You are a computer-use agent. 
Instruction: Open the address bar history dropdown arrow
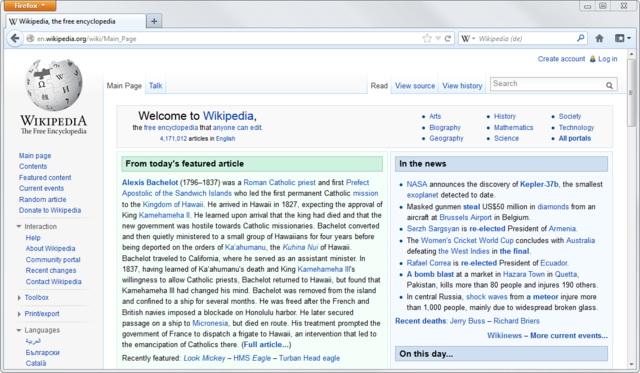pos(438,38)
